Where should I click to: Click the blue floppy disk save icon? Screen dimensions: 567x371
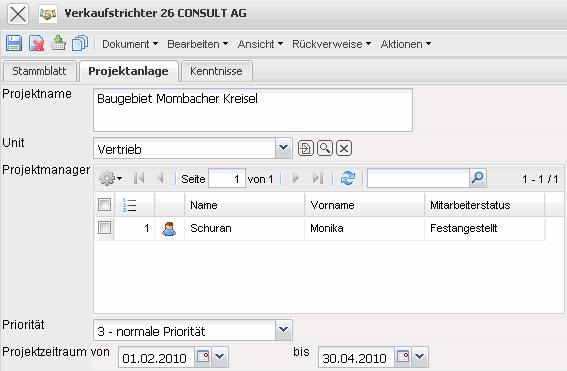point(14,43)
